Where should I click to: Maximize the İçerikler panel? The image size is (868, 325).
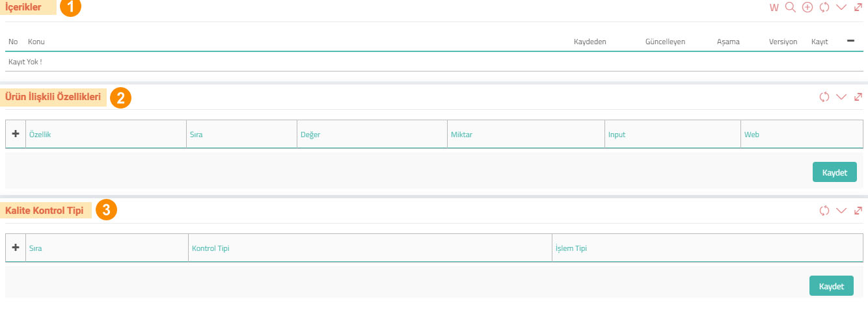point(858,8)
